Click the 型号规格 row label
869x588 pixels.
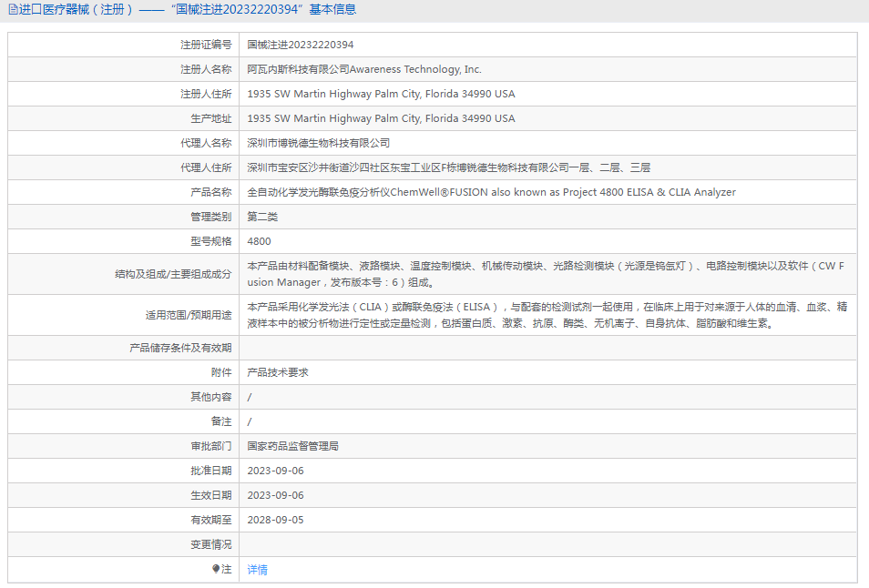[211, 241]
